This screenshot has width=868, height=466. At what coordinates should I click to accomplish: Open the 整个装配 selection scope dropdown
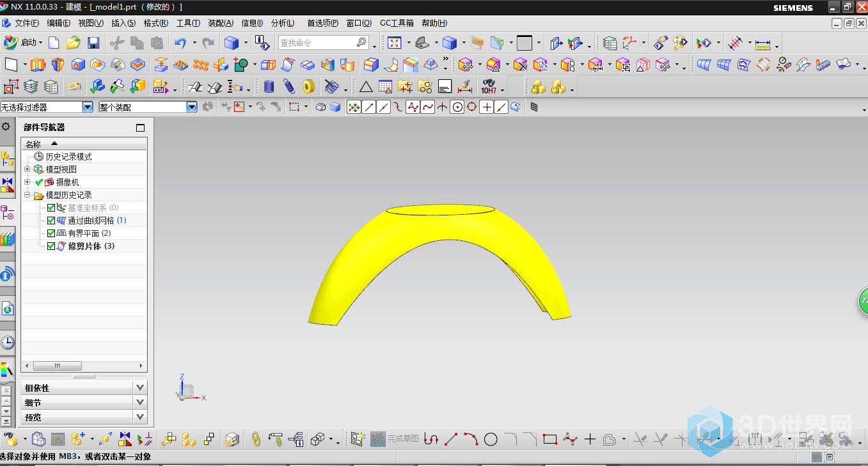coord(192,107)
